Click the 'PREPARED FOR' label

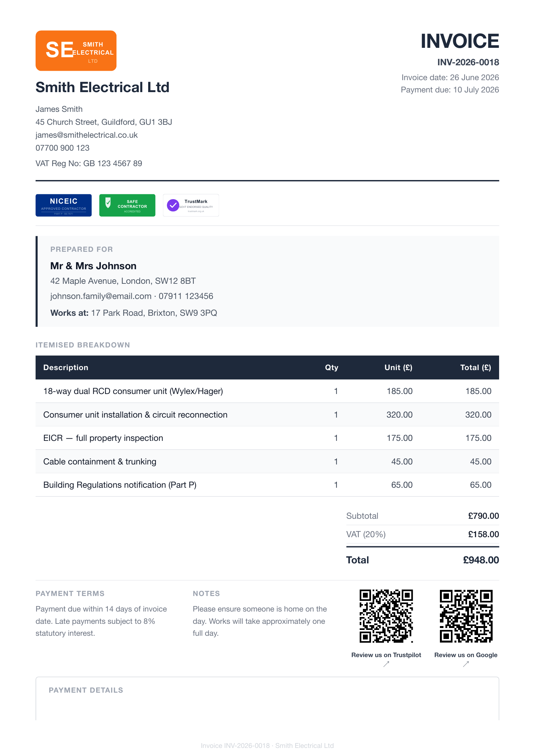tap(82, 249)
